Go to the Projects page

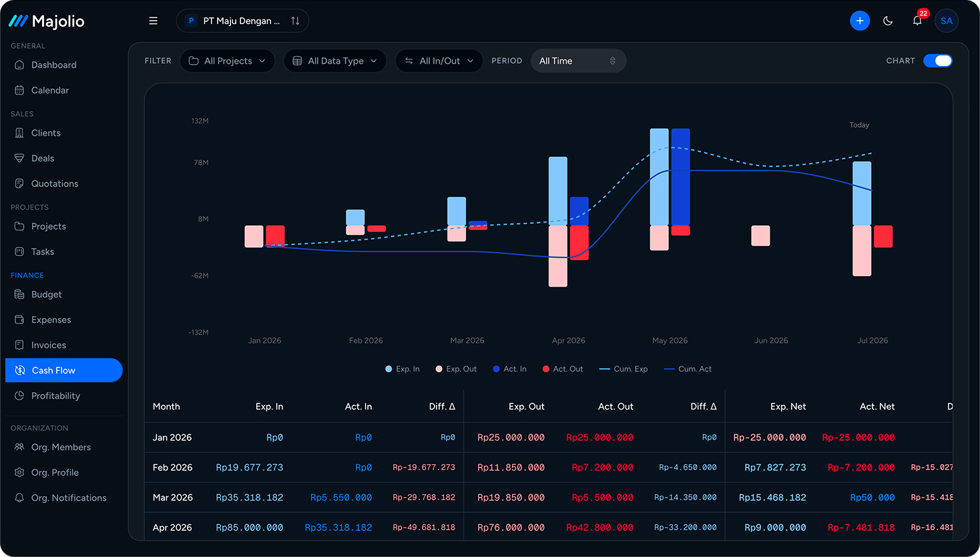point(64,226)
